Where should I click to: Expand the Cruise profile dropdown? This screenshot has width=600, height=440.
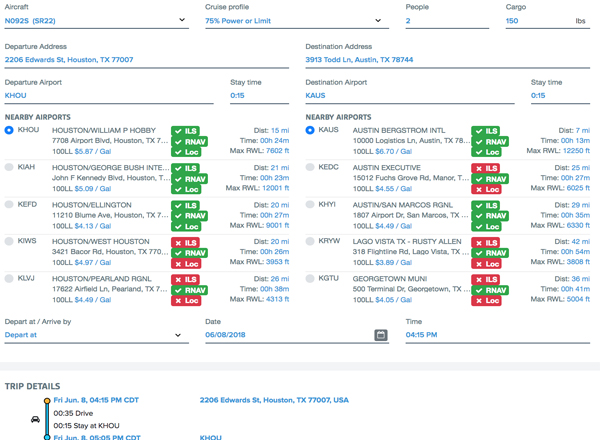point(296,20)
